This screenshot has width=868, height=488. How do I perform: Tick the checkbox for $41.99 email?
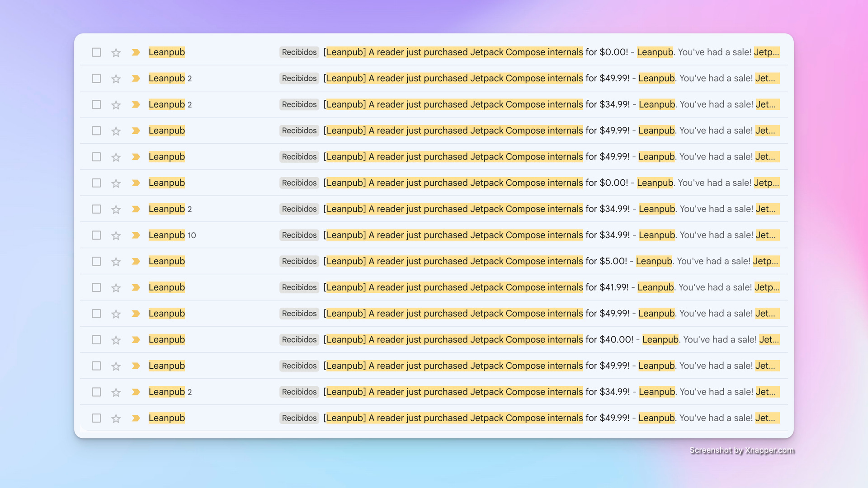(96, 287)
